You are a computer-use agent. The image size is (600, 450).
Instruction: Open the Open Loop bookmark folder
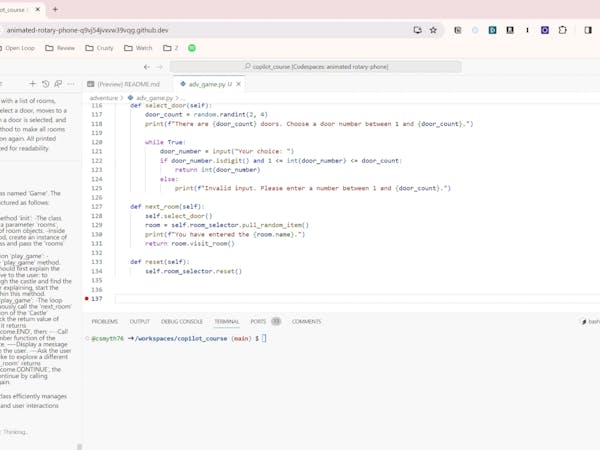(17, 48)
